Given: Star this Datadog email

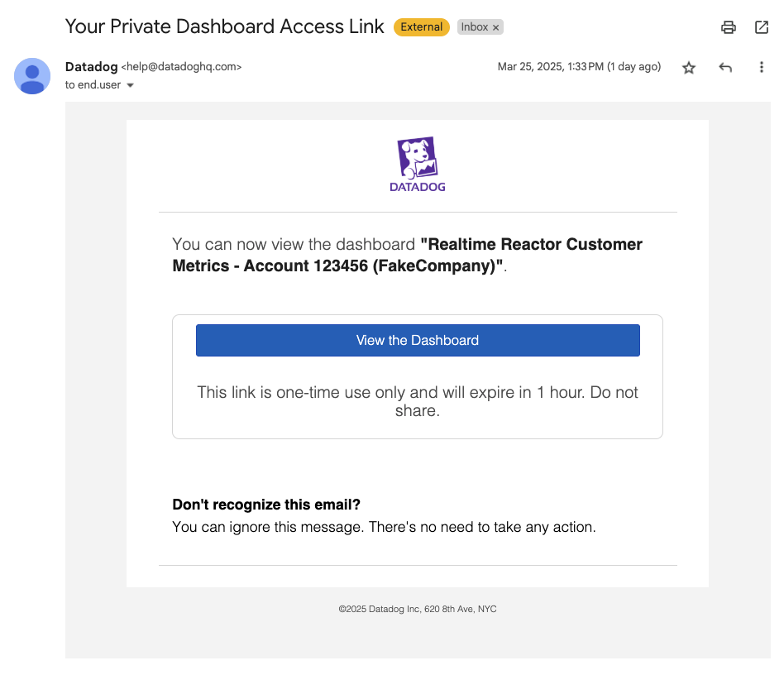Looking at the screenshot, I should [x=689, y=68].
